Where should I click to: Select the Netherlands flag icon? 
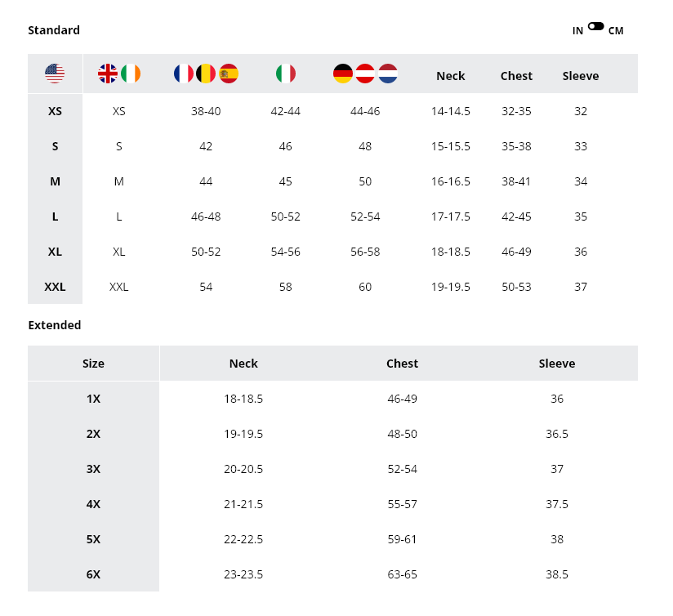pyautogui.click(x=388, y=74)
